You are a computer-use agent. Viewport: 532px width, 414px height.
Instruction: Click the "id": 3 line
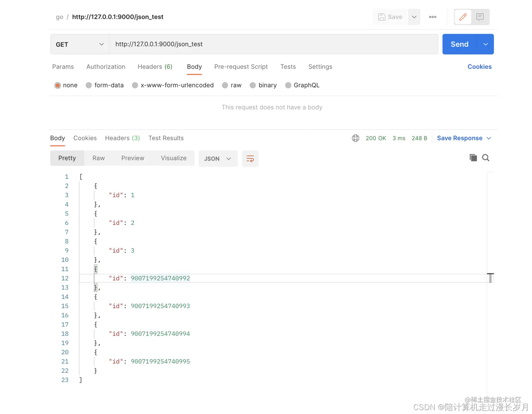[x=122, y=251]
